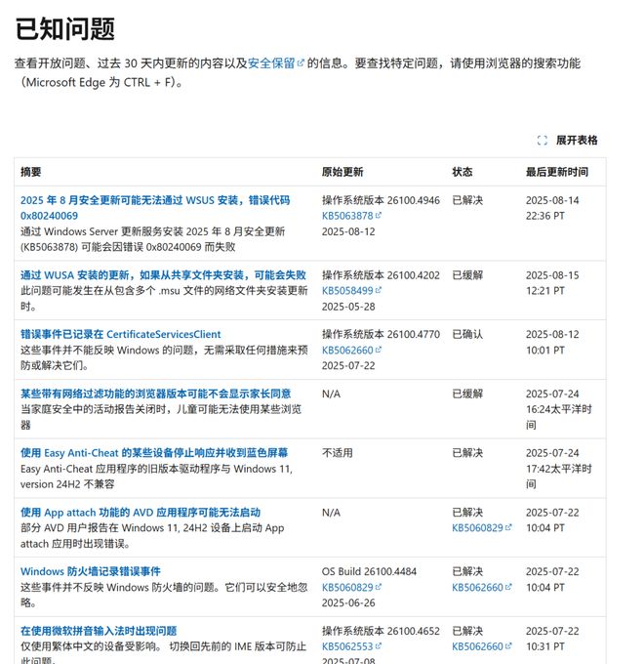Screen dimensions: 644x664
Task: Click the 最后更新时间 column header
Action: click(x=556, y=172)
